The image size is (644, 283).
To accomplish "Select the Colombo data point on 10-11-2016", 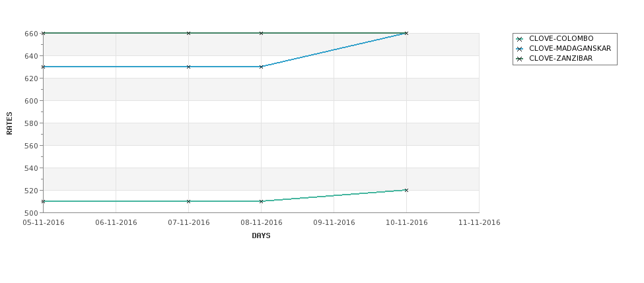I will [406, 190].
